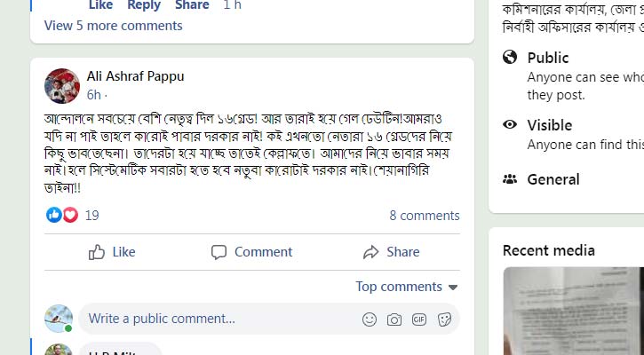
Task: Attach a photo using the camera icon
Action: tap(394, 319)
